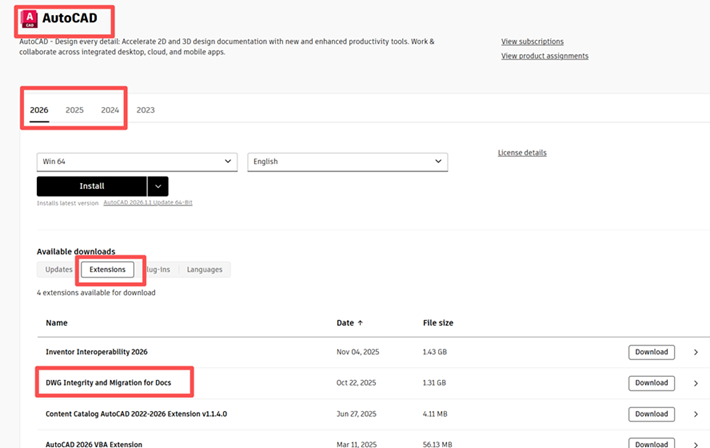
Task: Click DWG Integrity and Migration for Docs
Action: click(x=108, y=383)
